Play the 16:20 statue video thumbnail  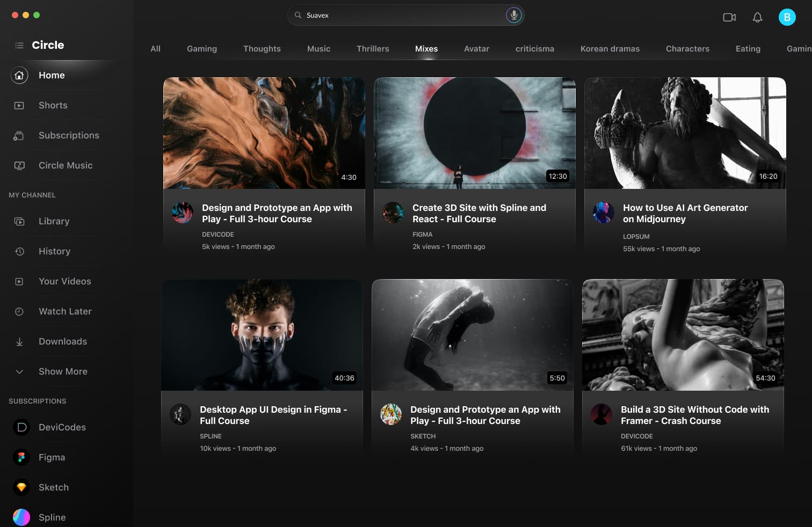tap(685, 133)
